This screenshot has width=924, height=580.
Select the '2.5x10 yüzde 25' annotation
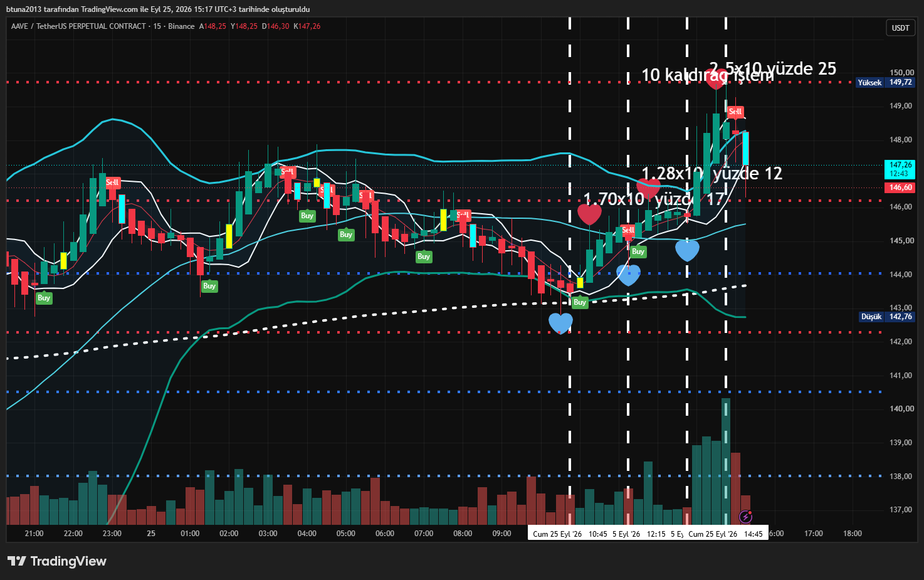(x=773, y=68)
